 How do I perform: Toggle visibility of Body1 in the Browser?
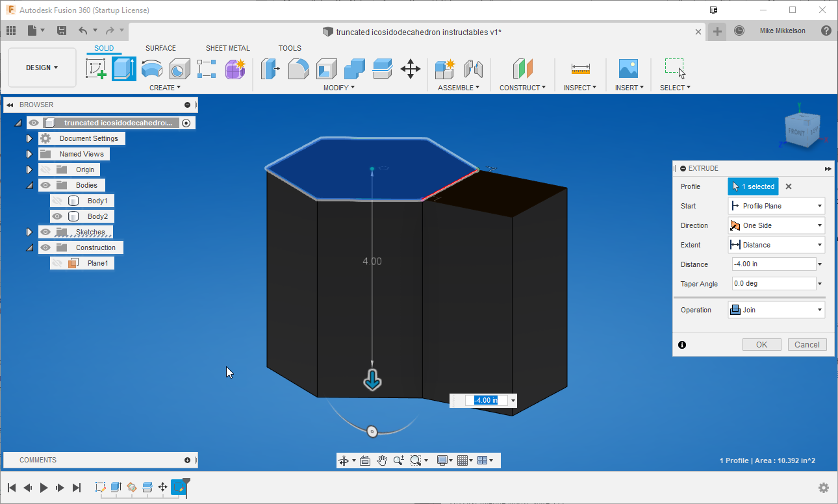coord(57,201)
